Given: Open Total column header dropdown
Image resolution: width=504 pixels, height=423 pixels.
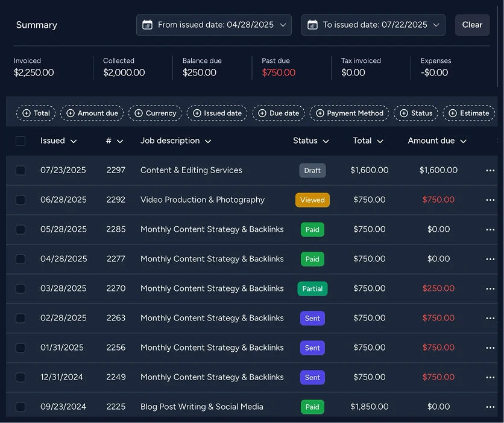Looking at the screenshot, I should [x=368, y=141].
